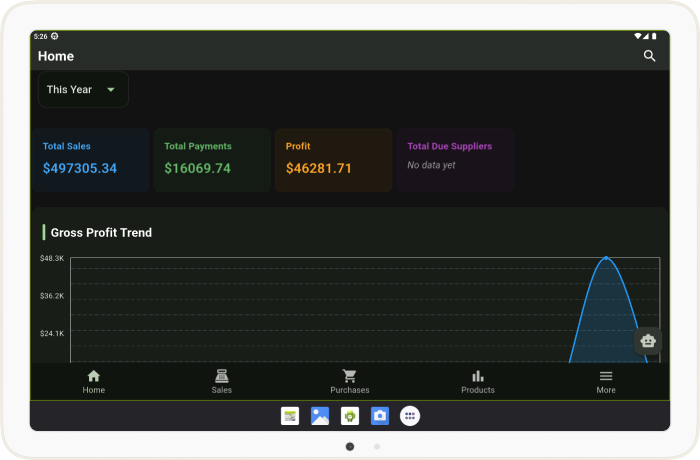Click the $497305.34 sales value

tap(80, 168)
